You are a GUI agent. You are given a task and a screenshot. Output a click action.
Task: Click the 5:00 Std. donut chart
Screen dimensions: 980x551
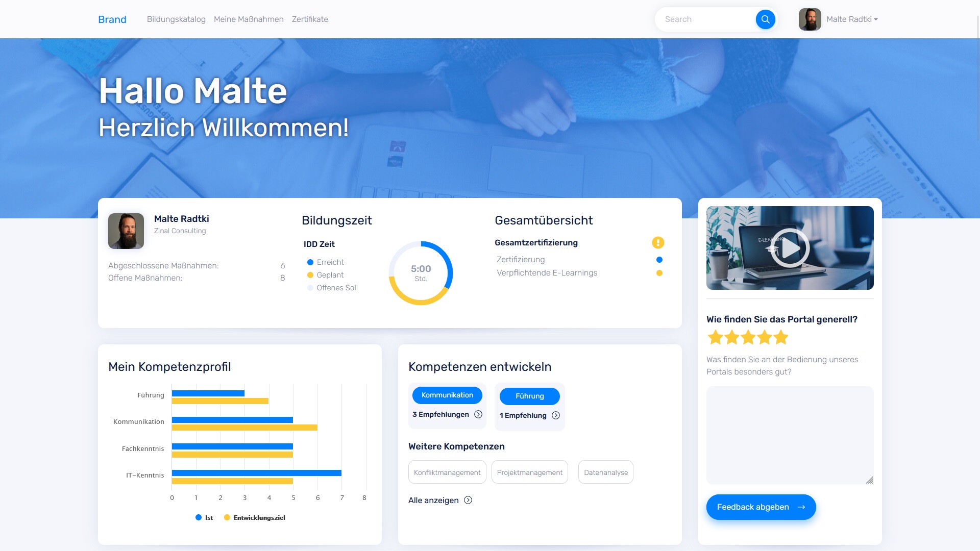(x=421, y=273)
